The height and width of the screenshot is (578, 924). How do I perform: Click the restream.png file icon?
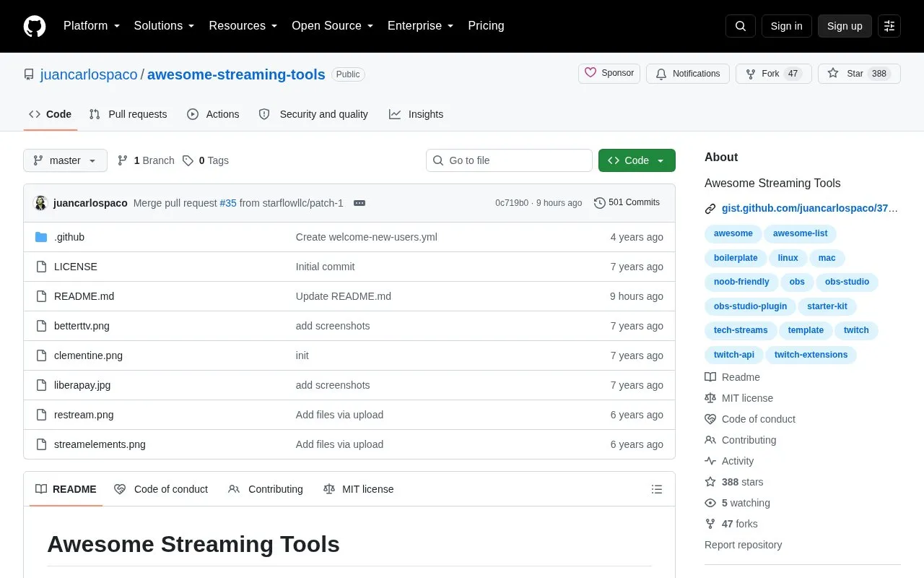[41, 415]
